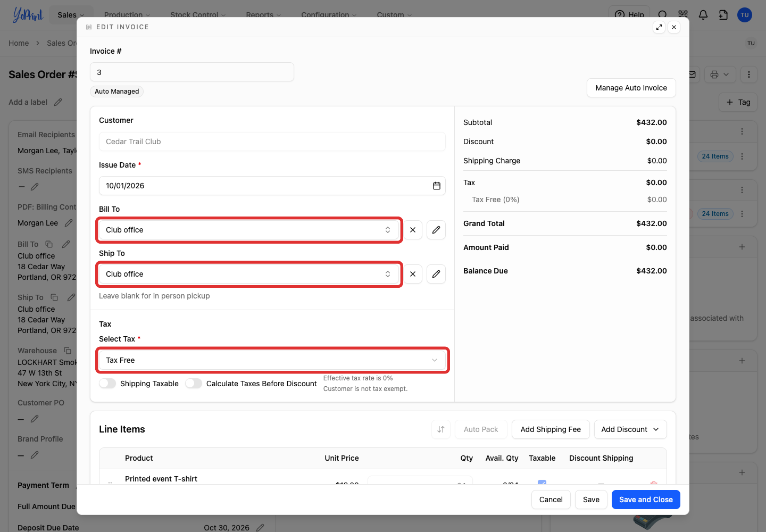Clear the Ship To address selection
The height and width of the screenshot is (532, 766).
(x=413, y=274)
